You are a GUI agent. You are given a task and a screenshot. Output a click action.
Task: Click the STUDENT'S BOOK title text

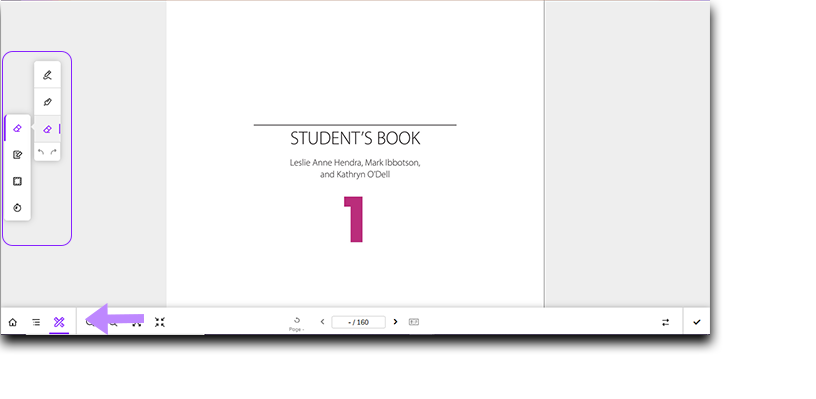tap(355, 138)
